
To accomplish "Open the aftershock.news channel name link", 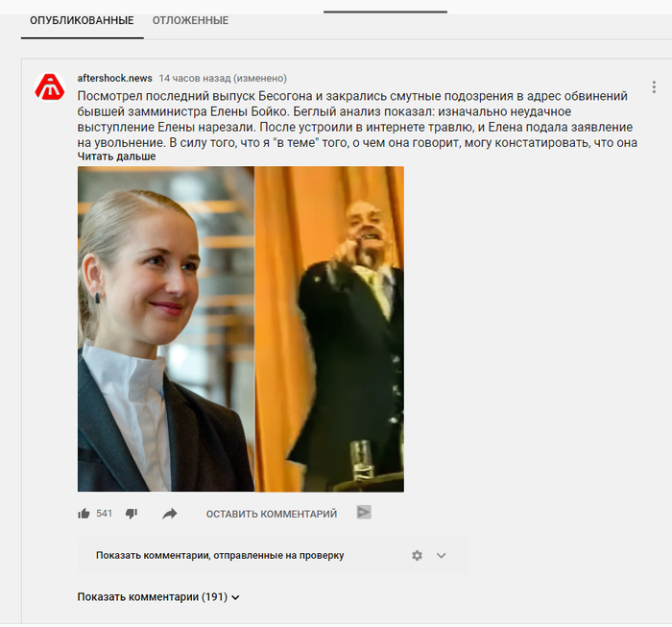I will [115, 79].
